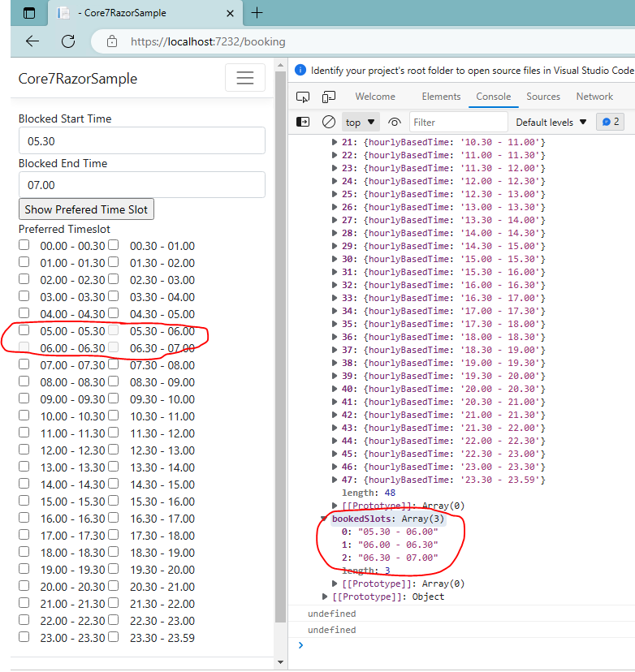Close the Core7RazorSample tab

[231, 13]
